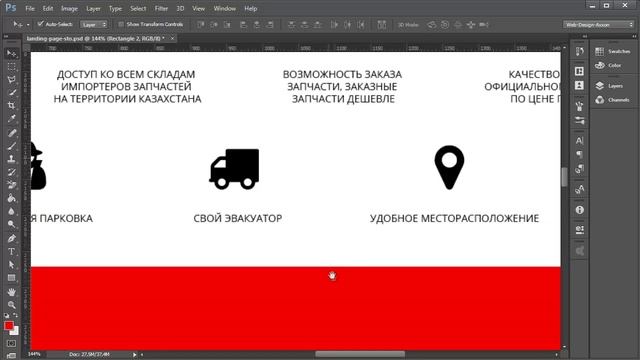Expand the toolbox double-arrow at top

pyautogui.click(x=6, y=36)
